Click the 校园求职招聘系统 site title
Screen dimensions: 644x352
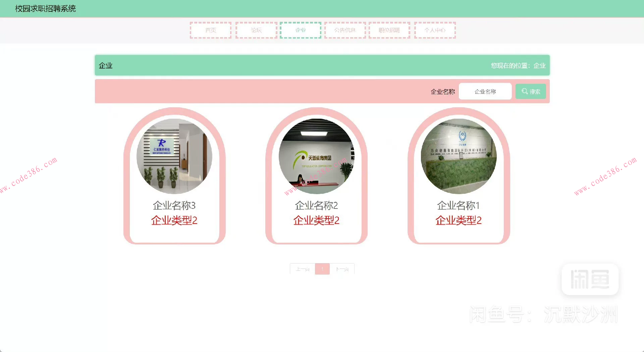coord(45,8)
